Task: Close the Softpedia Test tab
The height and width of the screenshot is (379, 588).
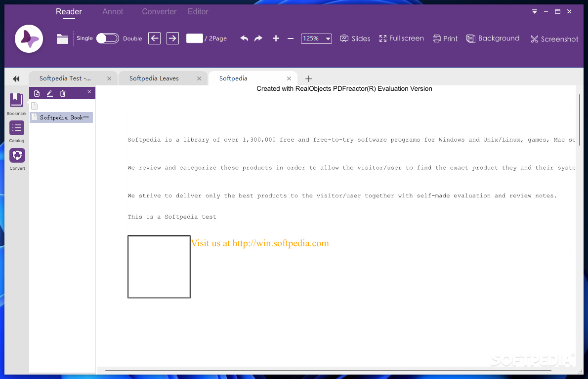Action: click(x=109, y=78)
